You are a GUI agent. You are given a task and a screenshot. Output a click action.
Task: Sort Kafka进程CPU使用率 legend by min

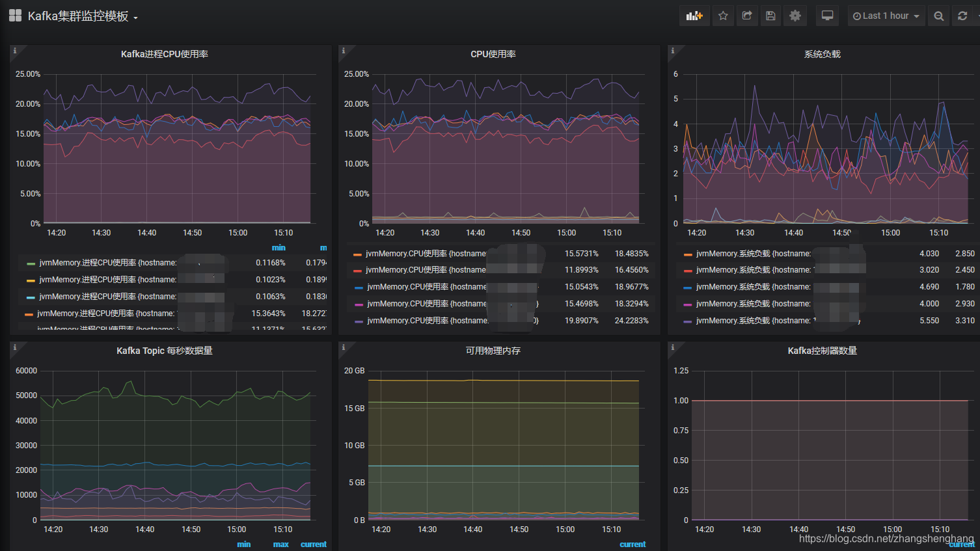[279, 248]
